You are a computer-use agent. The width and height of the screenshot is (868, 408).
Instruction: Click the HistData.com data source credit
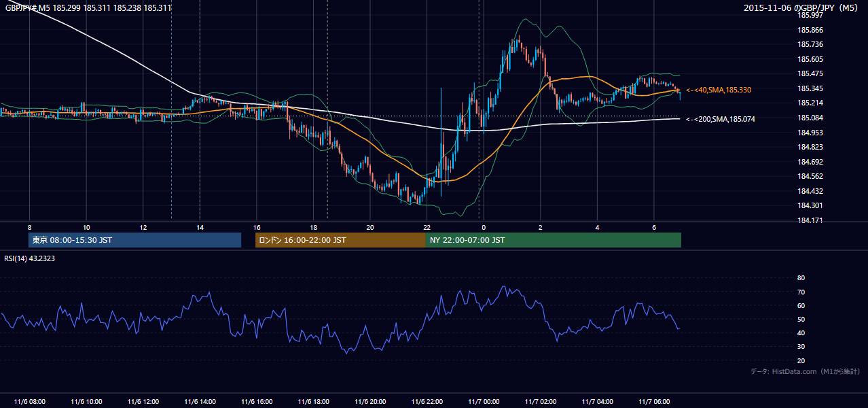(806, 371)
